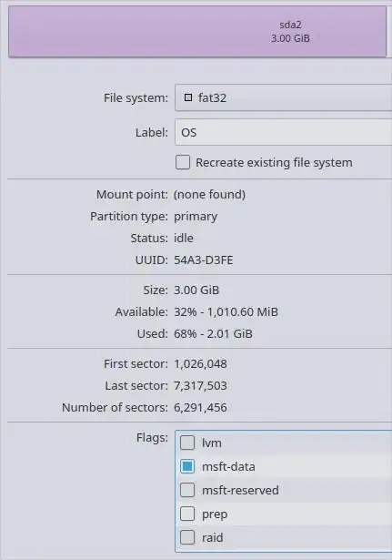Uncheck the msft-data flag
The width and height of the screenshot is (392, 560).
click(187, 466)
